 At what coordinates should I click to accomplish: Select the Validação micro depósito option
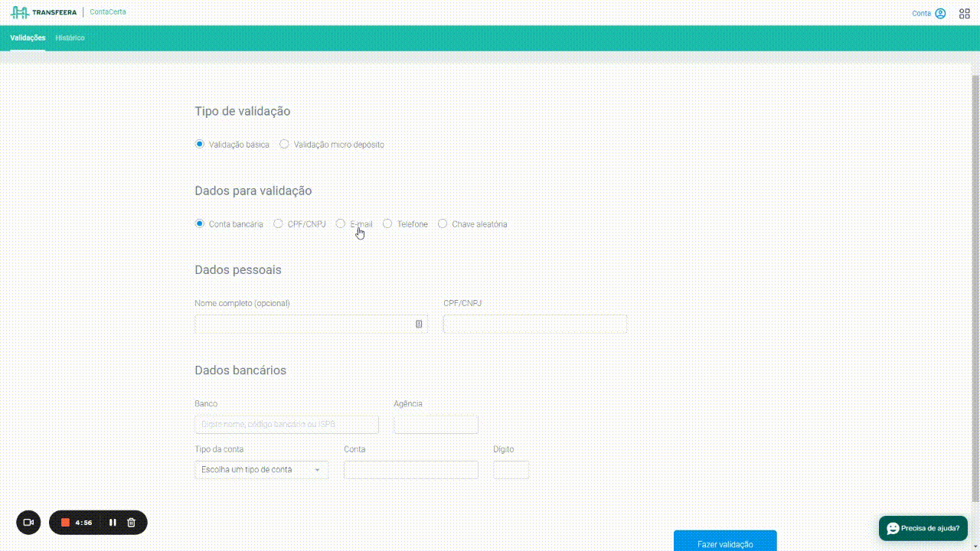click(x=284, y=144)
